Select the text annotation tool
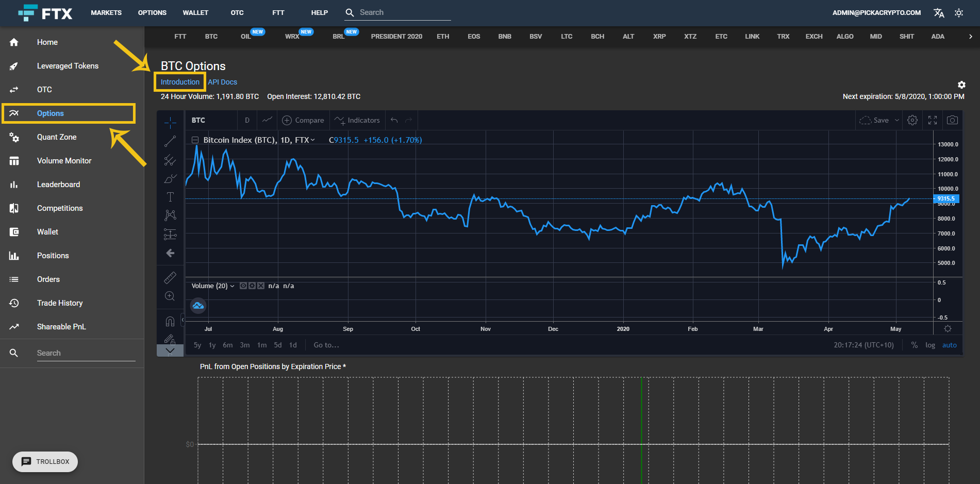 coord(170,197)
